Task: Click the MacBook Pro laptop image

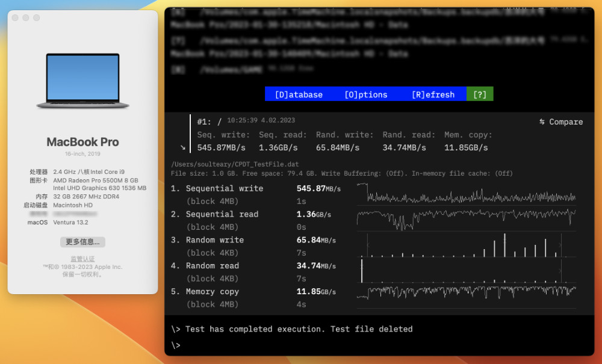Action: [x=82, y=81]
